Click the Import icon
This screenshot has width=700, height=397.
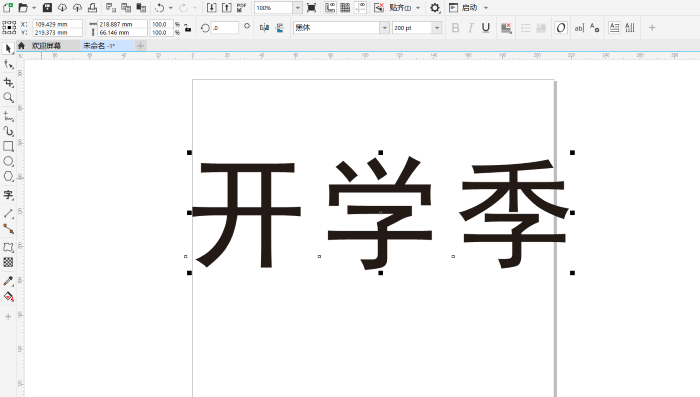212,8
